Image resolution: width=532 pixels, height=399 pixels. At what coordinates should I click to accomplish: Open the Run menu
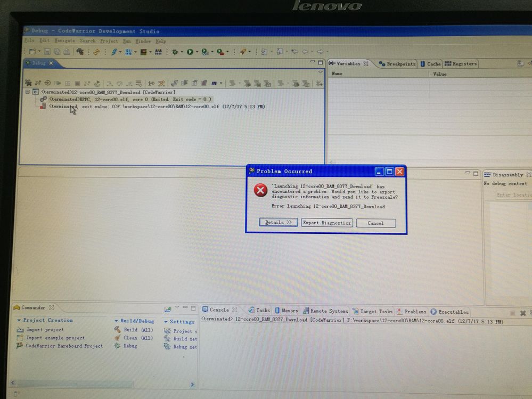click(x=127, y=41)
